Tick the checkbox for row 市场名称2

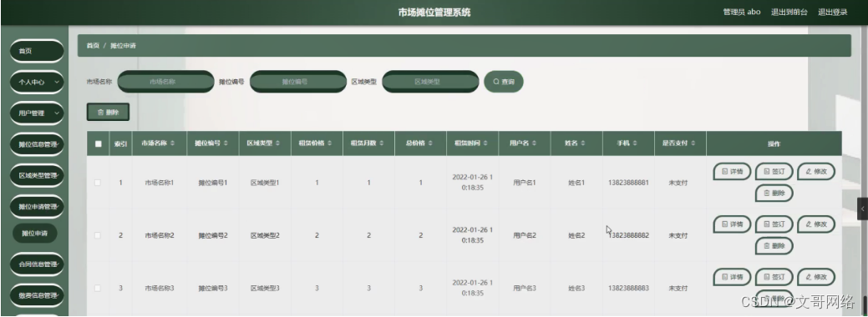coord(98,235)
